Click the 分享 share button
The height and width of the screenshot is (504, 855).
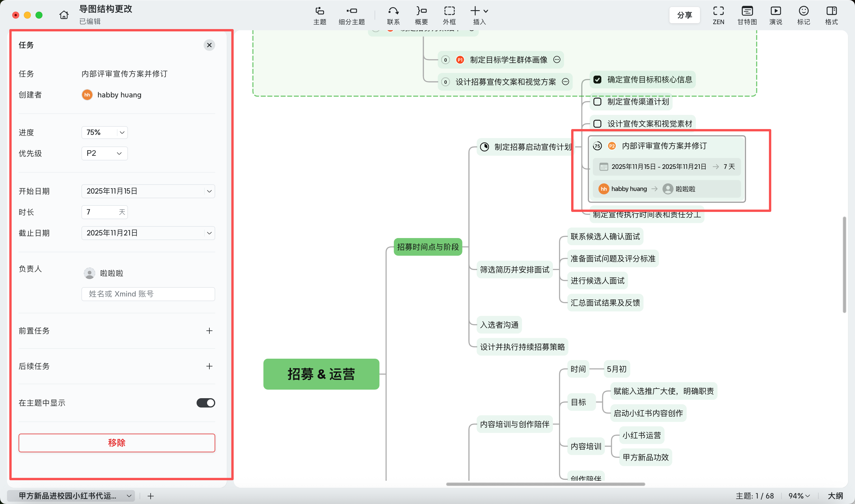pos(684,15)
